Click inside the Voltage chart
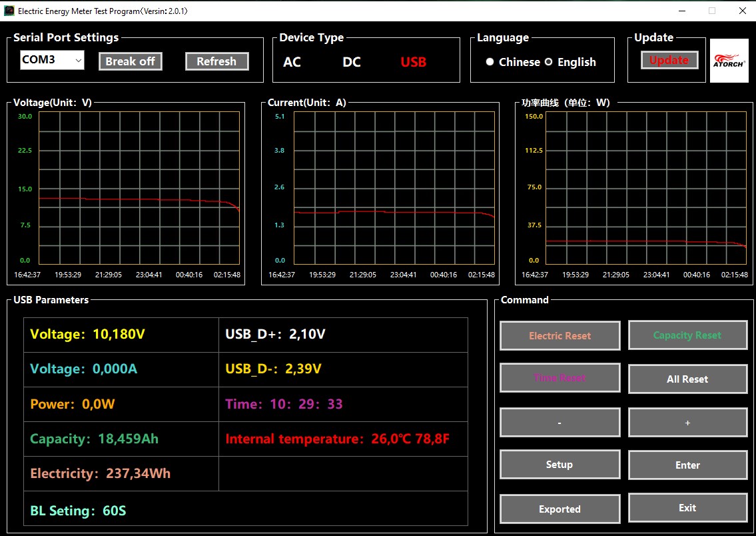The width and height of the screenshot is (756, 536). (139, 188)
